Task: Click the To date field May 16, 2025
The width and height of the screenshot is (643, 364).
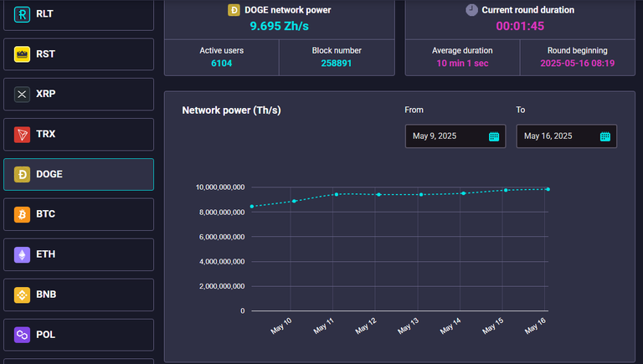Action: (566, 136)
